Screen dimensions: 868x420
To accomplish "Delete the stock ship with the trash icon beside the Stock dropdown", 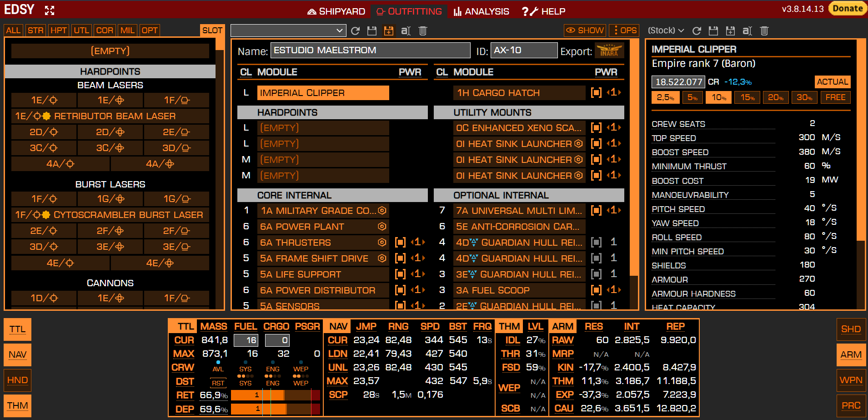I will (x=764, y=31).
